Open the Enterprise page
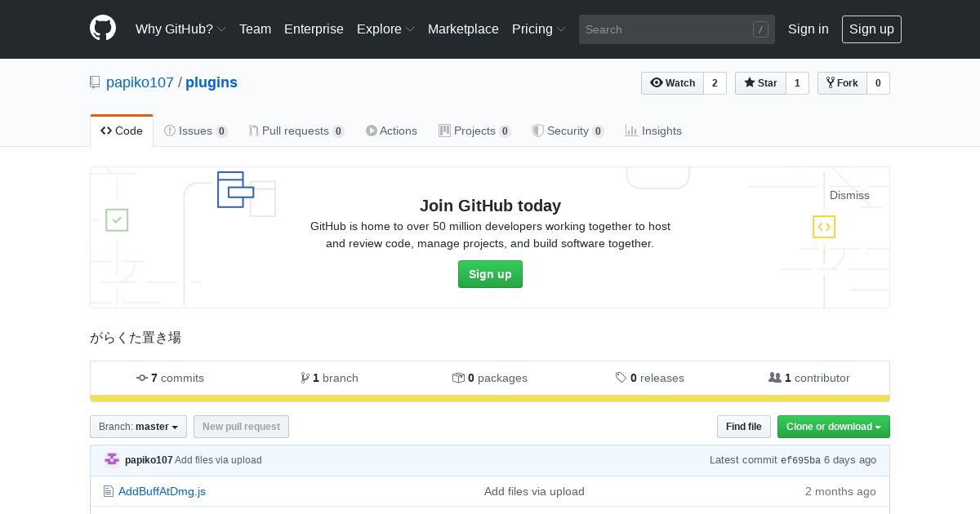The image size is (980, 514). [x=314, y=29]
